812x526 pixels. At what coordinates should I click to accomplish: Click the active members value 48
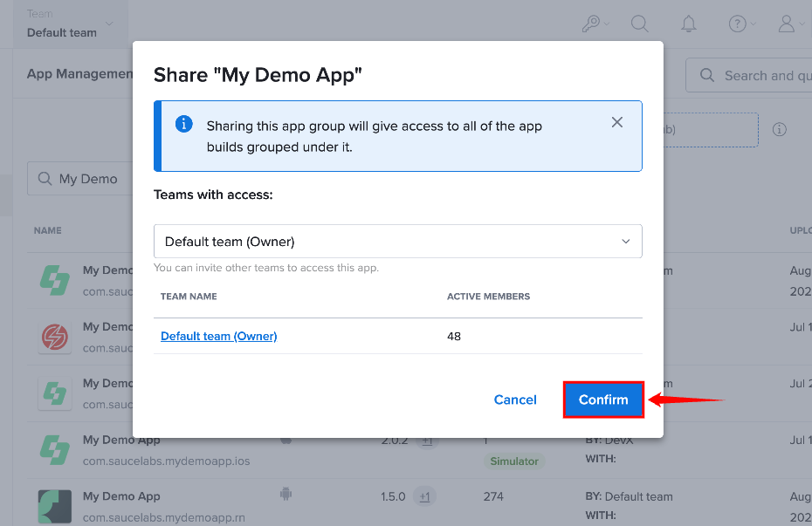(454, 336)
